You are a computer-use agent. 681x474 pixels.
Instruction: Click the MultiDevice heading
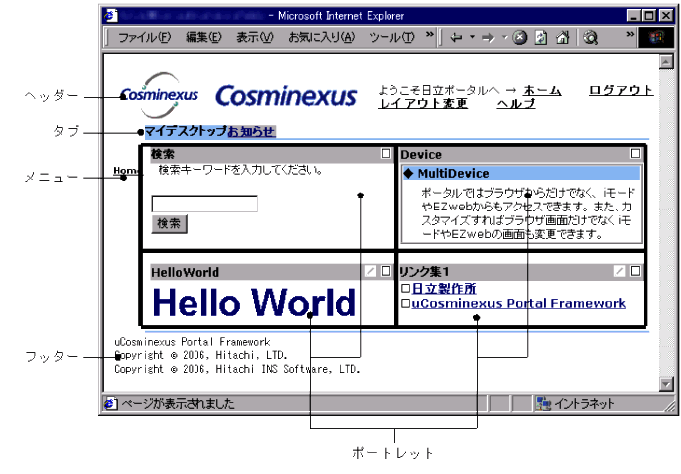tap(521, 173)
